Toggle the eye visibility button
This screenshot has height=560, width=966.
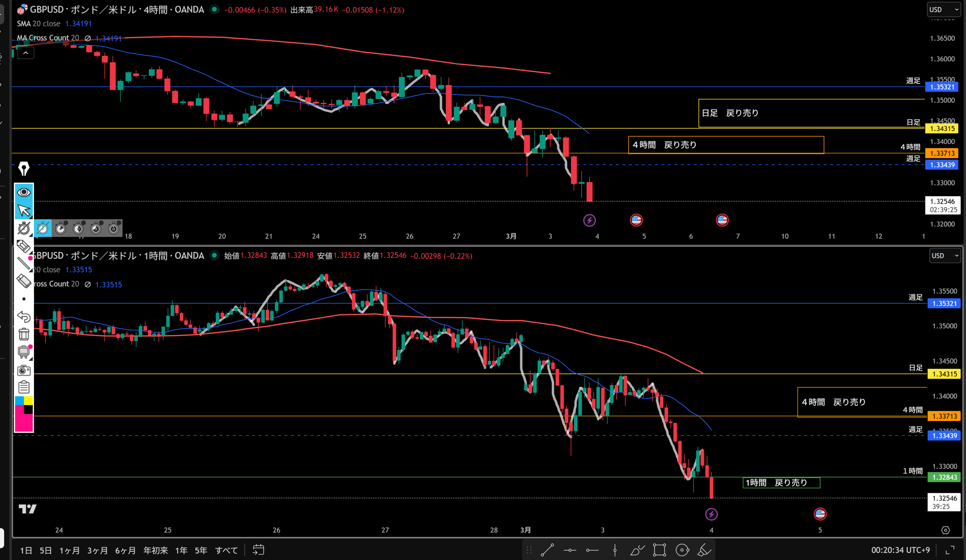pyautogui.click(x=24, y=192)
